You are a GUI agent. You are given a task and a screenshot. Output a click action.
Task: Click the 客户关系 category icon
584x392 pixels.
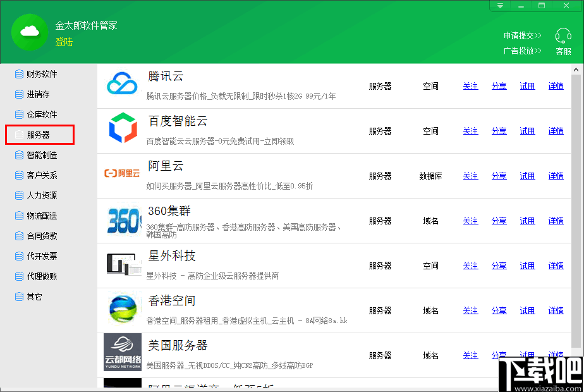20,175
